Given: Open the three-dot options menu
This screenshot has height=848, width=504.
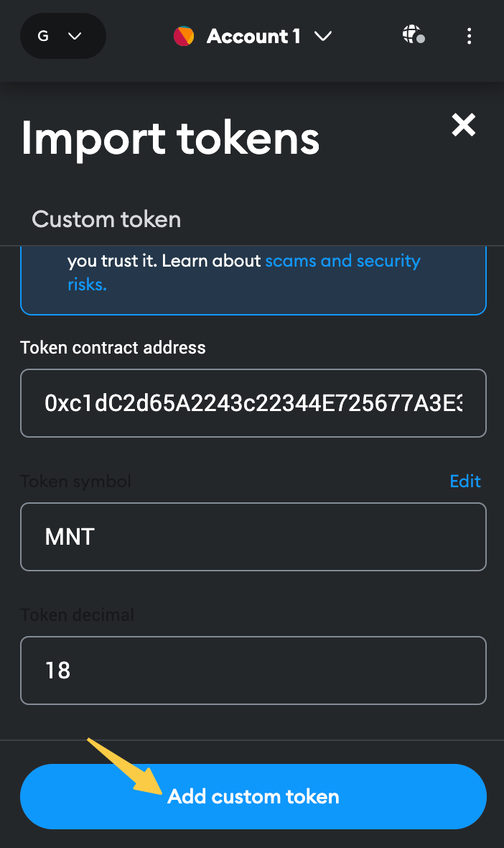Looking at the screenshot, I should [469, 36].
